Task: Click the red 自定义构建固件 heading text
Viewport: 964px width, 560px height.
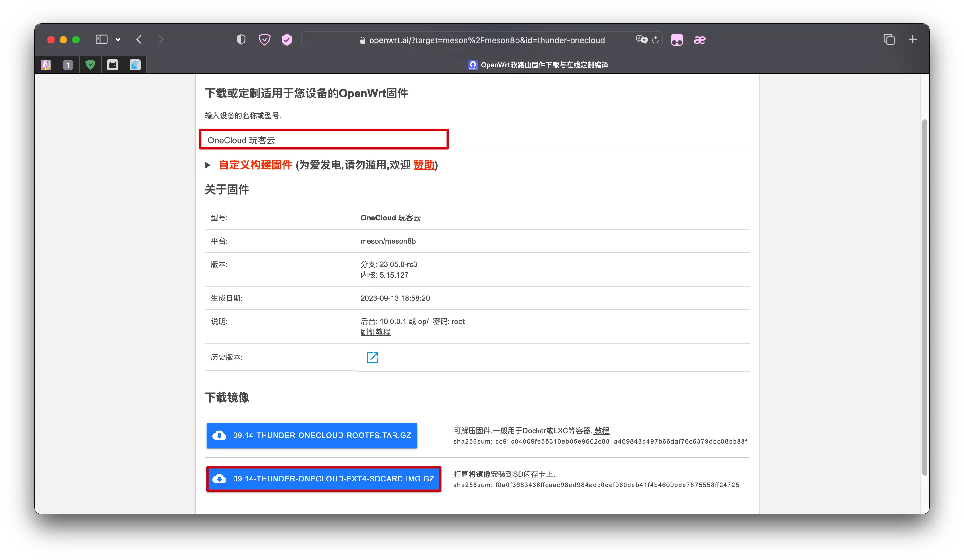Action: [x=256, y=165]
